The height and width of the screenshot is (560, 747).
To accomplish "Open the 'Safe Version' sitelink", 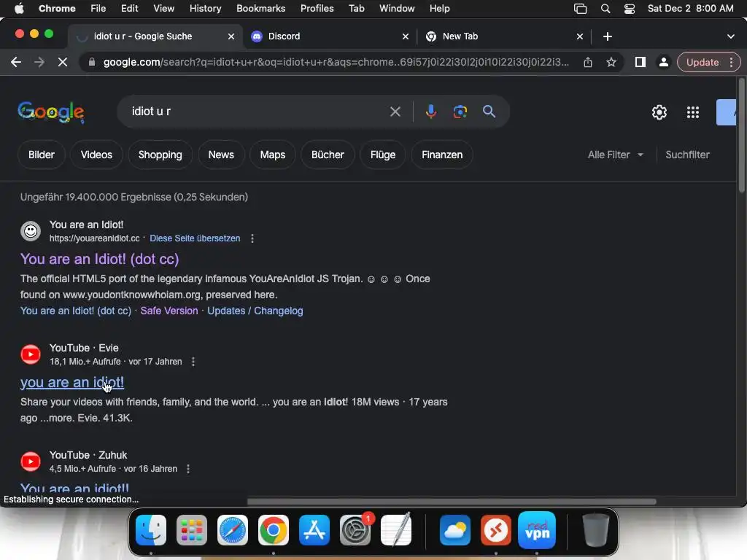I will (x=169, y=311).
